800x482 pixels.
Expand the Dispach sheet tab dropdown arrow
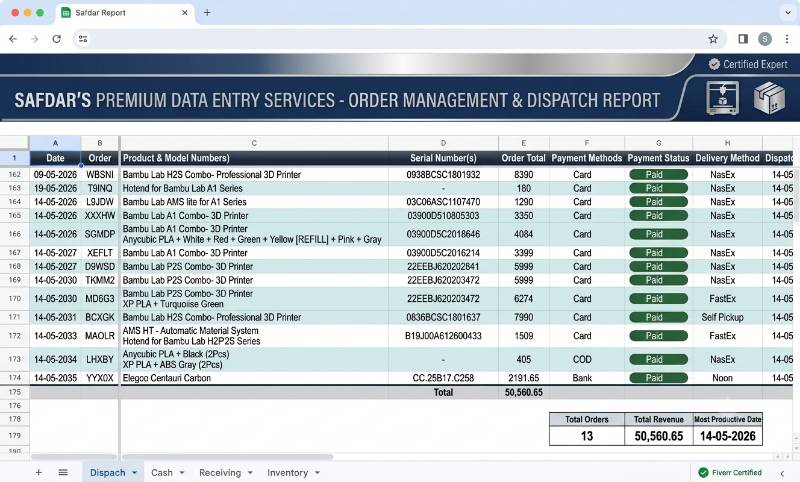click(134, 473)
